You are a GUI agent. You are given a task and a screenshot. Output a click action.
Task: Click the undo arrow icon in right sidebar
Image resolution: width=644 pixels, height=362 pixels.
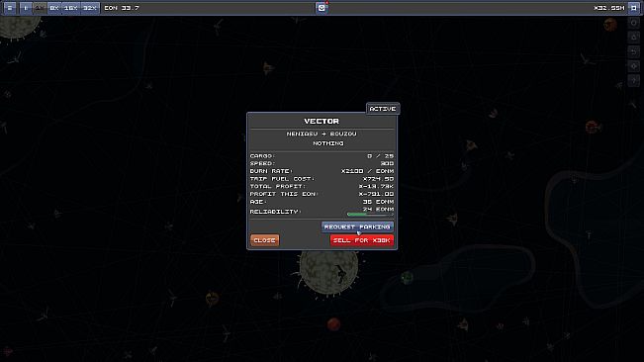[x=634, y=51]
